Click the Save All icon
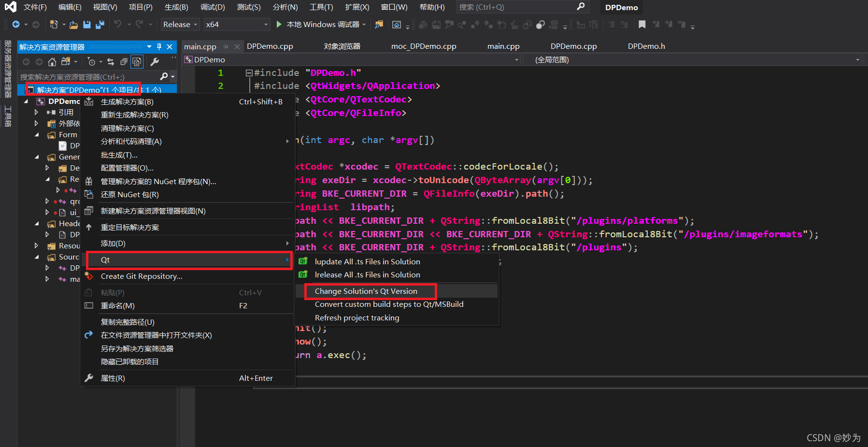Screen dimensions: 868x447 pyautogui.click(x=100, y=24)
